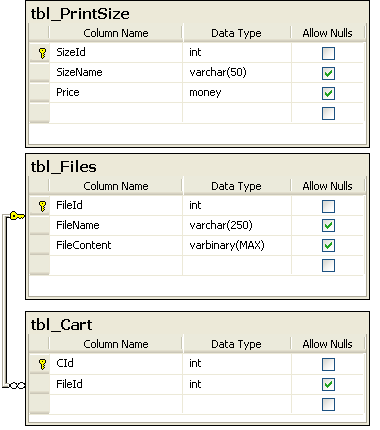
Task: Select the FileContent column name cell
Action: click(116, 245)
